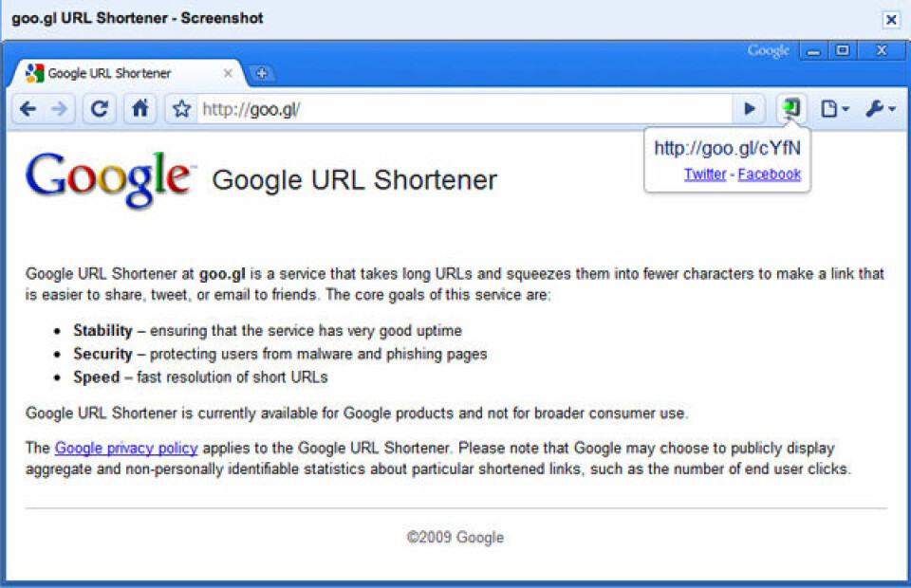Go back using the back arrow
This screenshot has width=911, height=588.
(28, 108)
